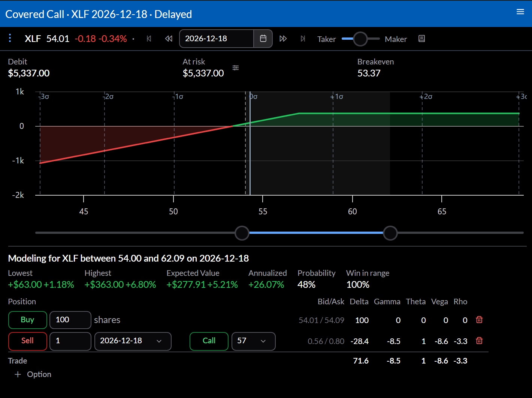Image resolution: width=532 pixels, height=398 pixels.
Task: Go to the previous expiration date
Action: [x=169, y=39]
